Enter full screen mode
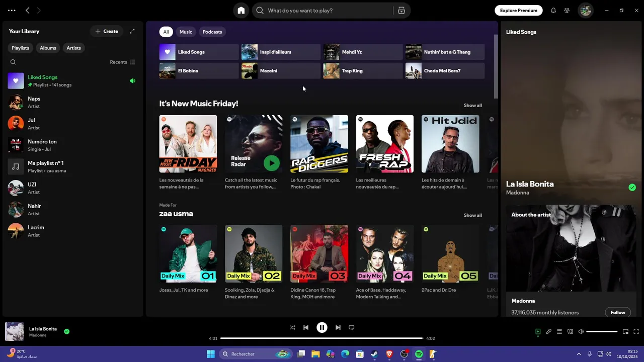This screenshot has width=644, height=362. pyautogui.click(x=636, y=332)
